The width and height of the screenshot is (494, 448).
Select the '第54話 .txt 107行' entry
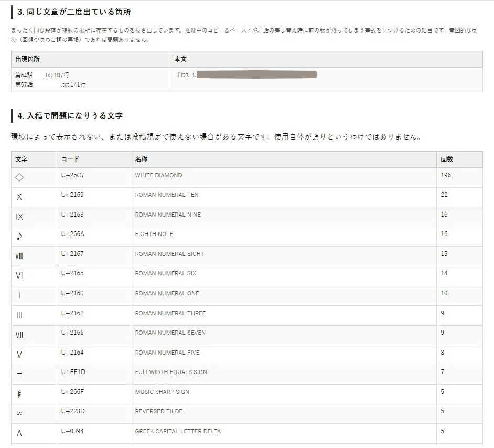(42, 75)
